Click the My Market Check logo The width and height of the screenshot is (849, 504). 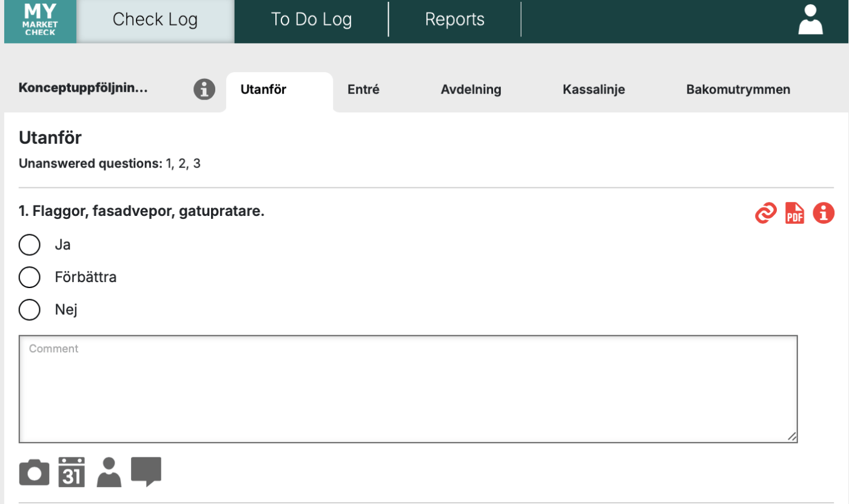point(40,21)
